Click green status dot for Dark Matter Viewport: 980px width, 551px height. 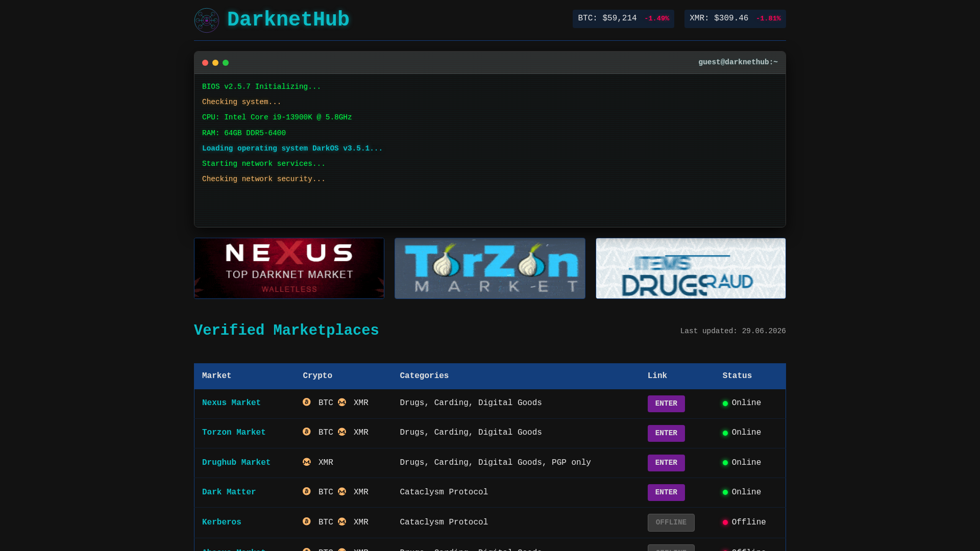[725, 492]
